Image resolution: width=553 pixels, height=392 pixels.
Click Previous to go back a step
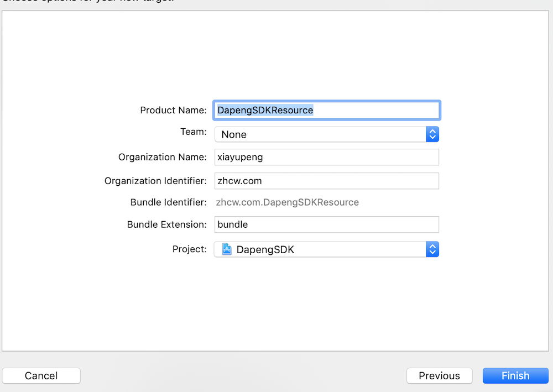pyautogui.click(x=439, y=375)
